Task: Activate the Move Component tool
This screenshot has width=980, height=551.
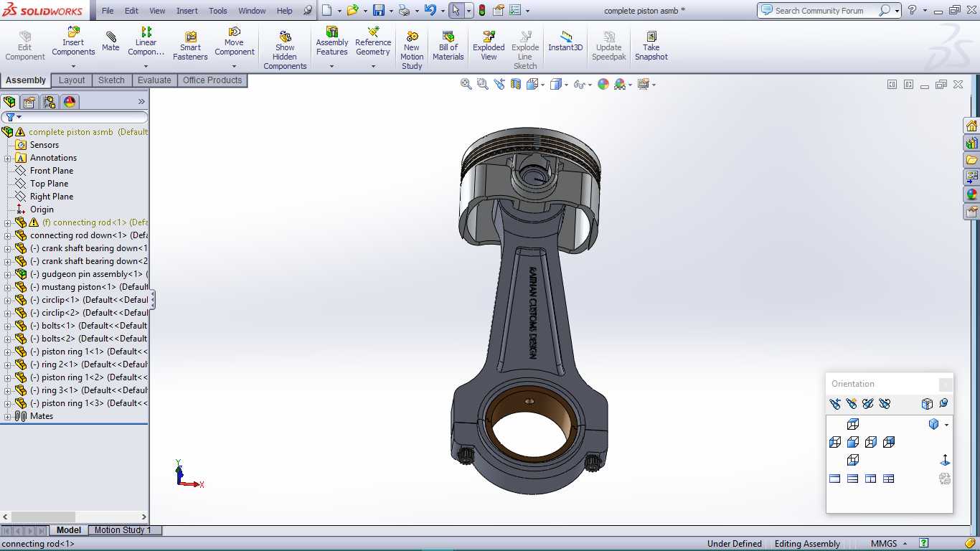Action: coord(234,42)
